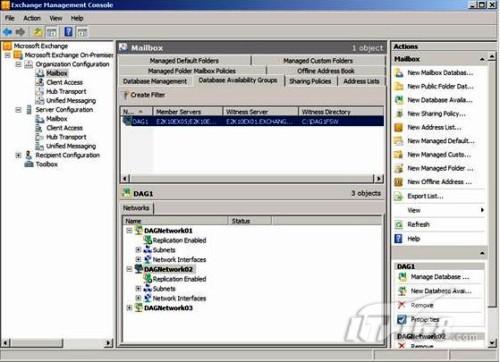Click the DAG list horizontal scrollbar

[x=252, y=179]
